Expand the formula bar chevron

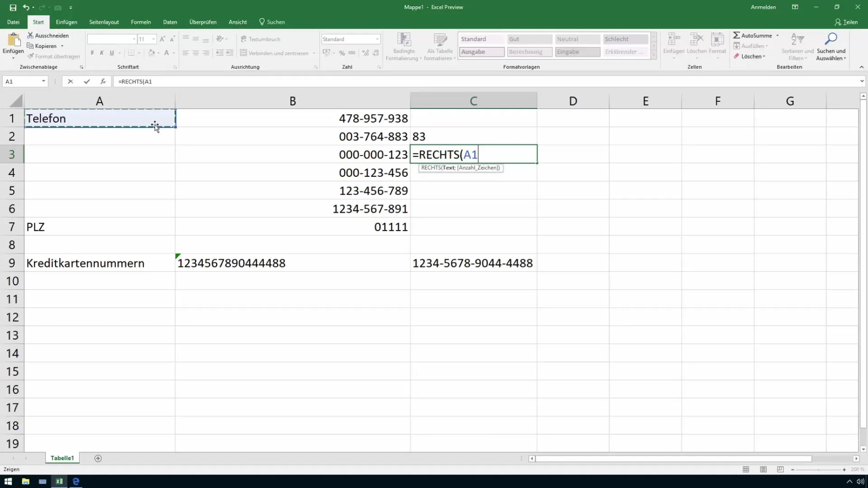(862, 81)
